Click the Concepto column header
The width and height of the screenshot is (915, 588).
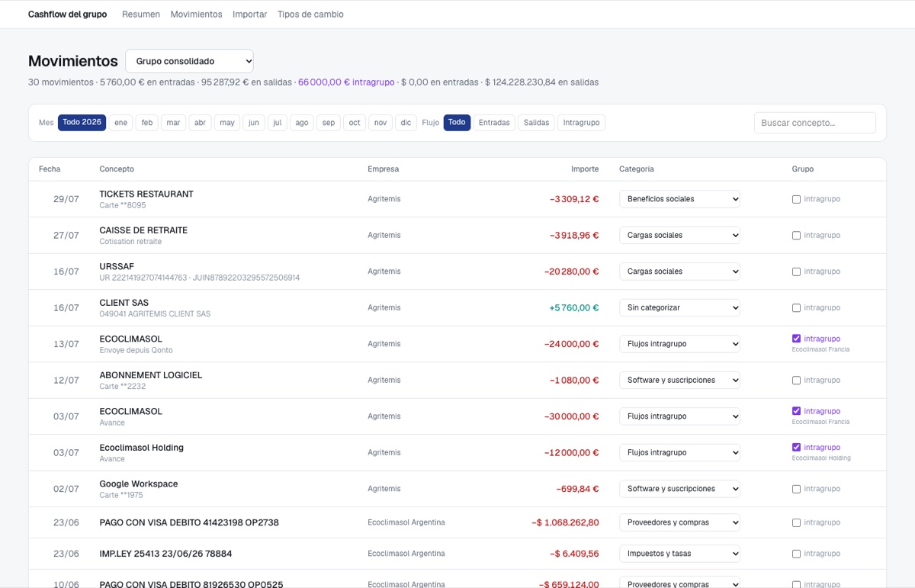pos(117,169)
